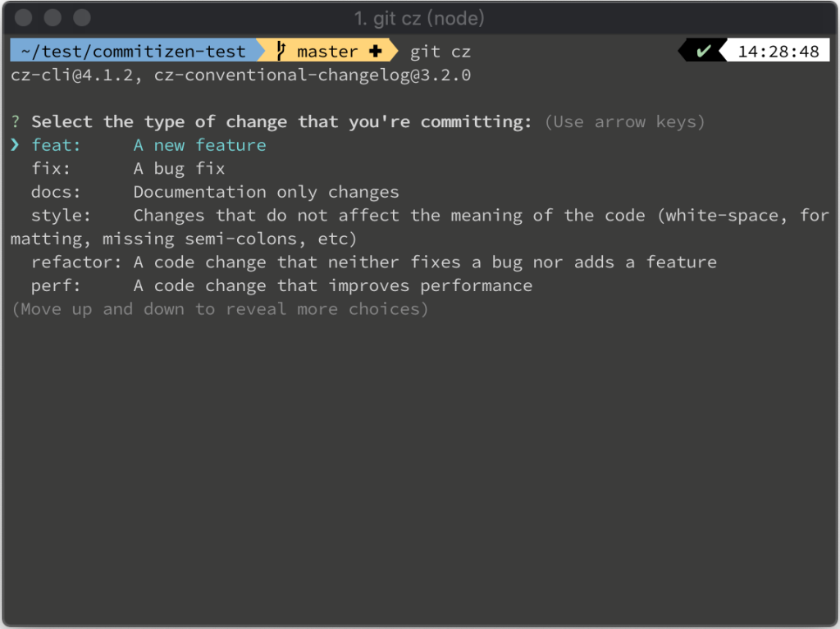Screen dimensions: 840x629
Task: Click the ~/test/commitizen-test path segment
Action: pos(133,52)
